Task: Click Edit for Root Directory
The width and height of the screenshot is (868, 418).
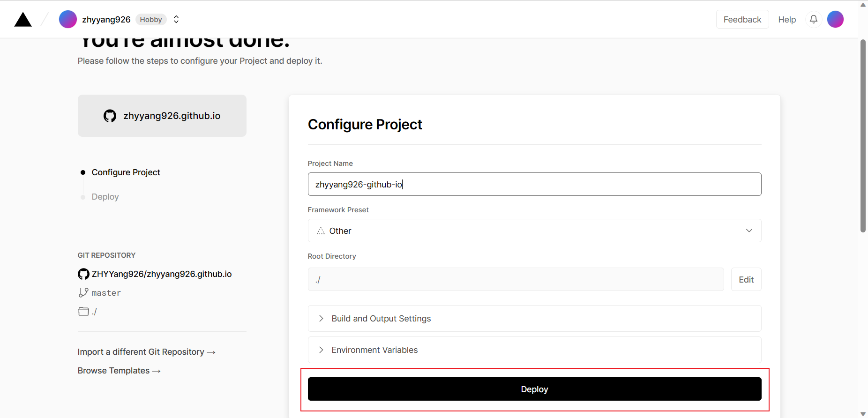Action: coord(746,280)
